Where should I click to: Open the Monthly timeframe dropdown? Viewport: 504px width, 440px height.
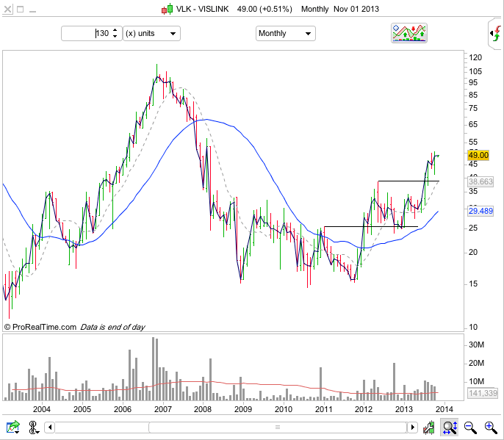[285, 33]
